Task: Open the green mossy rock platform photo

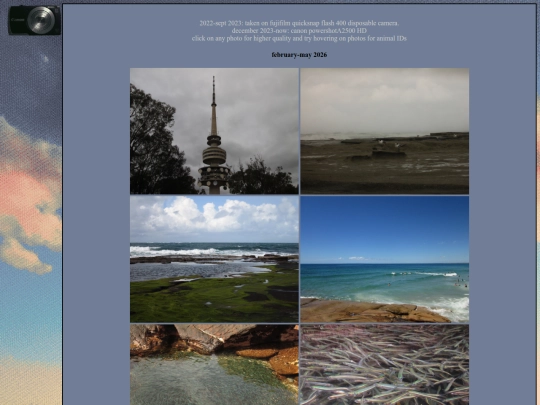Action: (x=214, y=259)
